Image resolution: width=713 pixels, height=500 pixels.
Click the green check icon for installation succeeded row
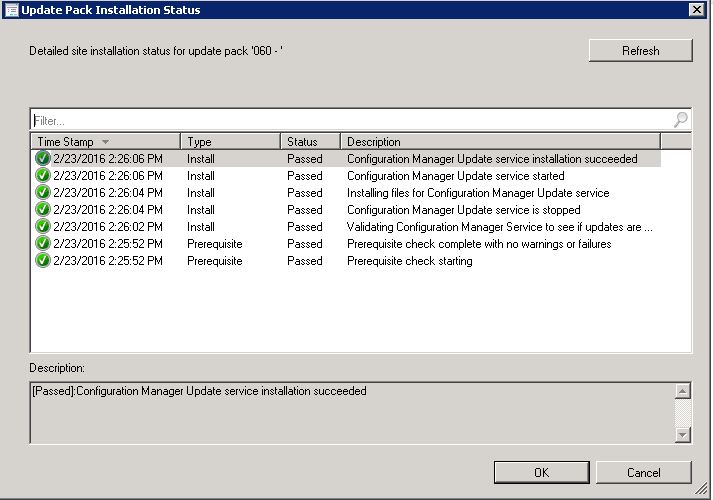[42, 159]
